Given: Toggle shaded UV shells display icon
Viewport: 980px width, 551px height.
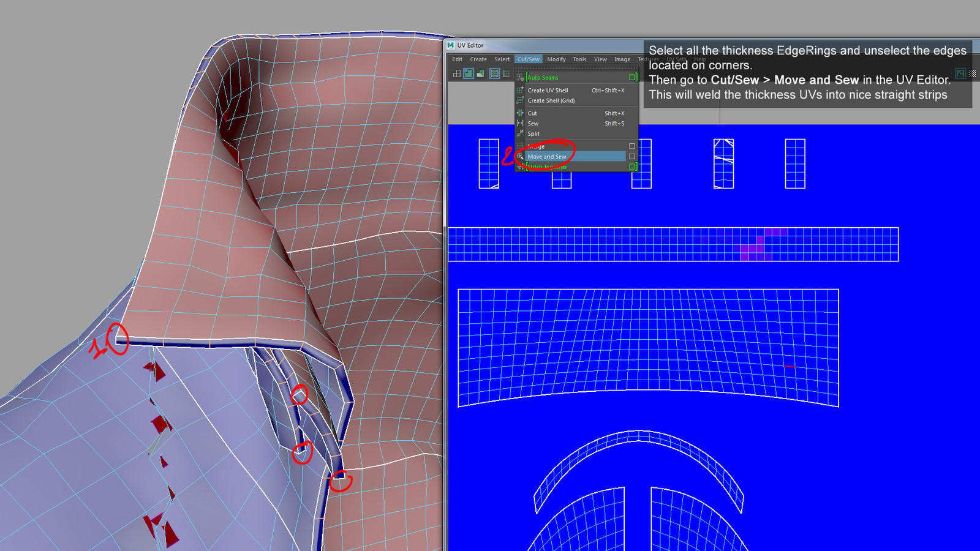Looking at the screenshot, I should point(469,73).
